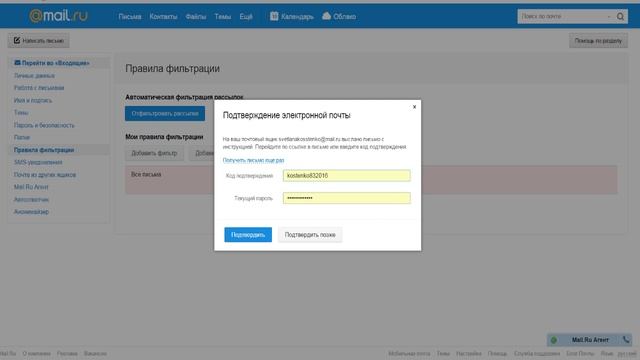Open Анонимайзер in the sidebar
Screen dimensions: 640x360
(x=31, y=211)
